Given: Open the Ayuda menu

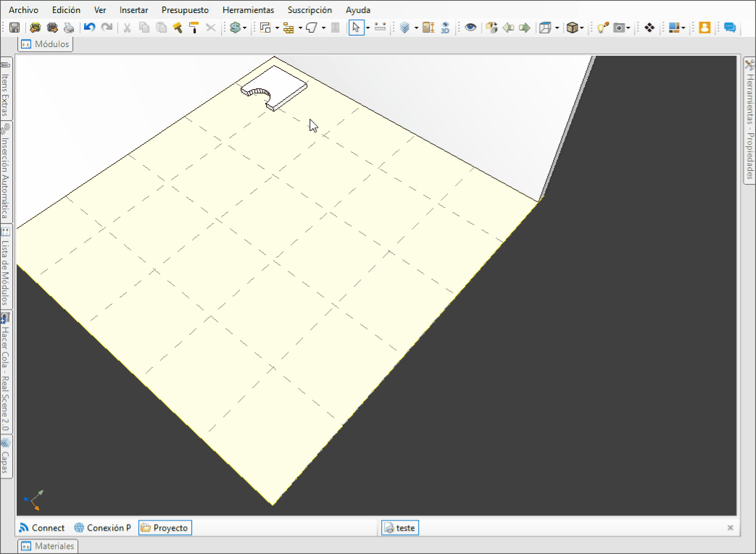Looking at the screenshot, I should 358,9.
